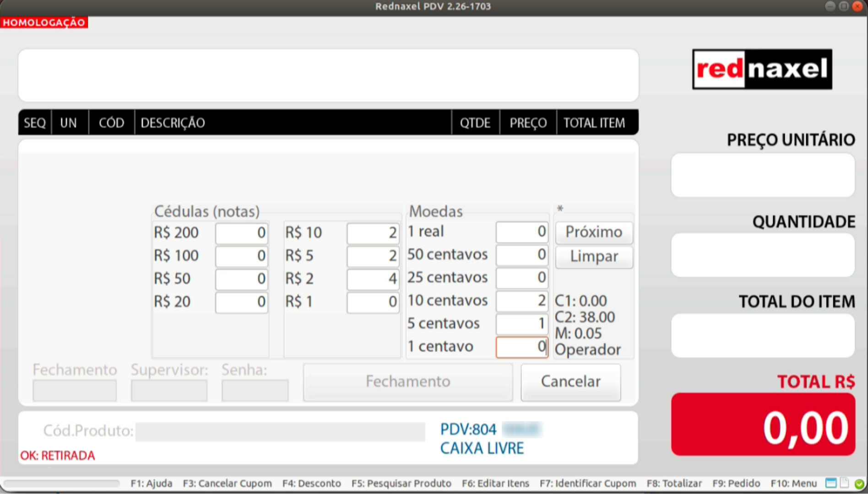Click the PREÇO column header
The width and height of the screenshot is (868, 494).
coord(528,123)
